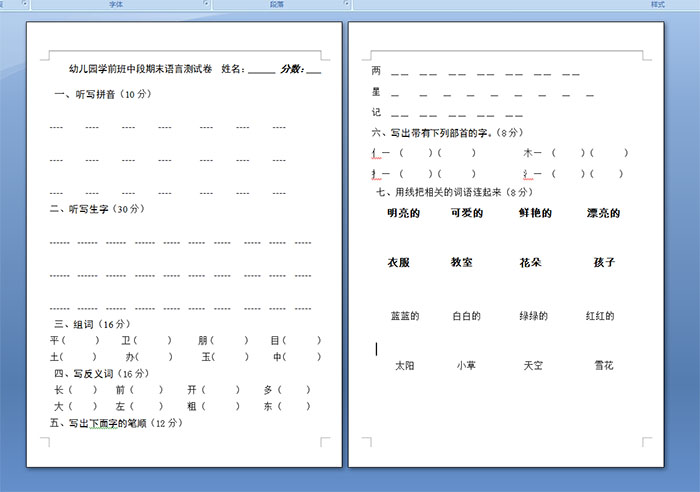Image resolution: width=700 pixels, height=492 pixels.
Task: Click the 字体 ribbon group label
Action: point(116,4)
